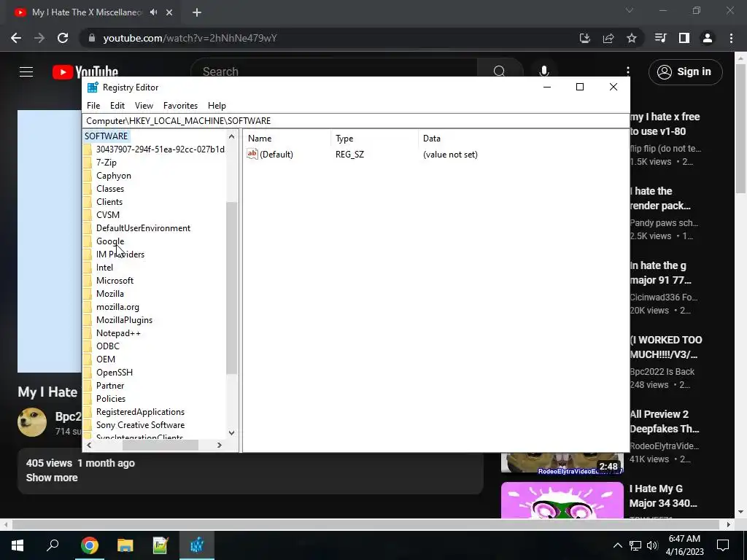Image resolution: width=747 pixels, height=560 pixels.
Task: Click the tree horizontal scroll right arrow
Action: click(219, 446)
